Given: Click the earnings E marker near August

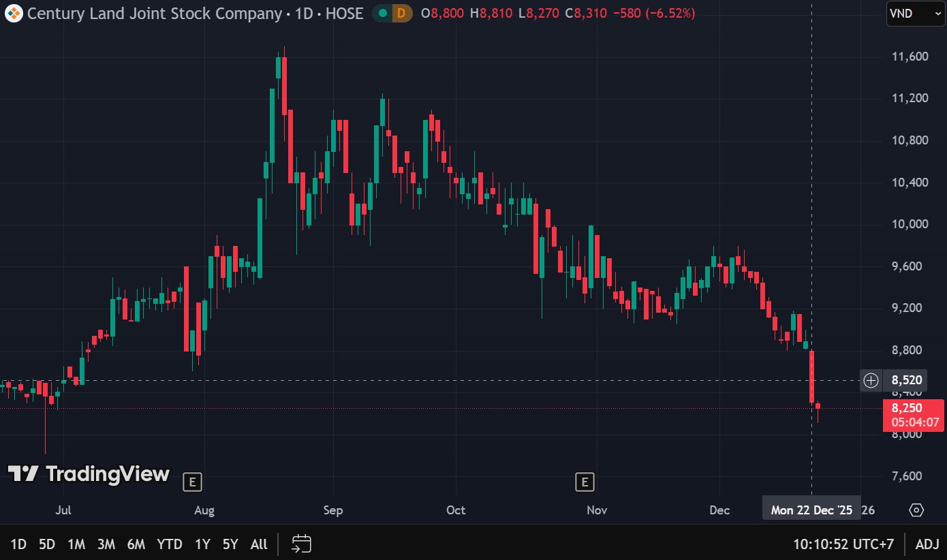Looking at the screenshot, I should [x=193, y=482].
